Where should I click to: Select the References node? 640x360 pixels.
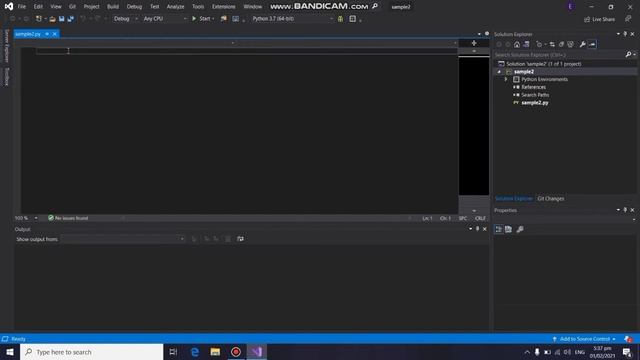pos(533,87)
